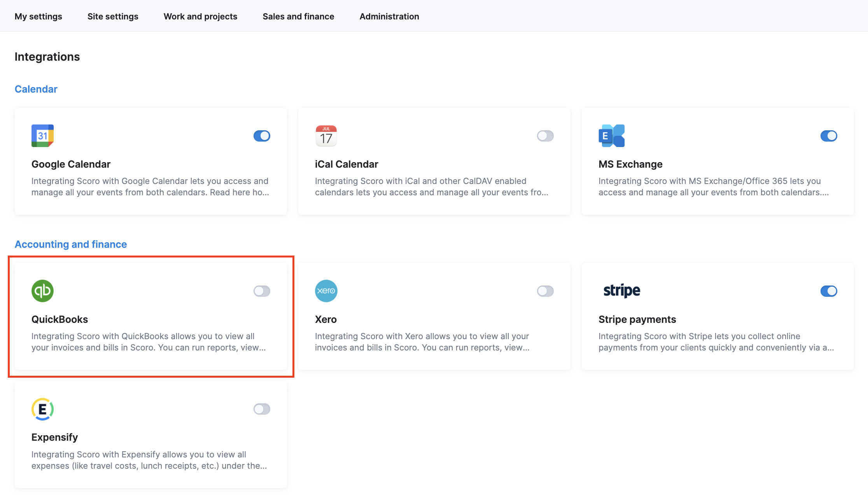Turn on the Expensify integration toggle
868x501 pixels.
pos(262,409)
